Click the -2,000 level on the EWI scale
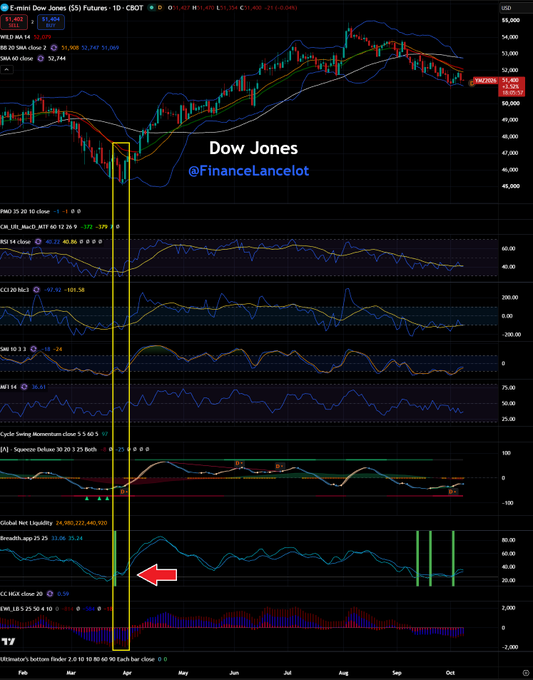 (510, 647)
